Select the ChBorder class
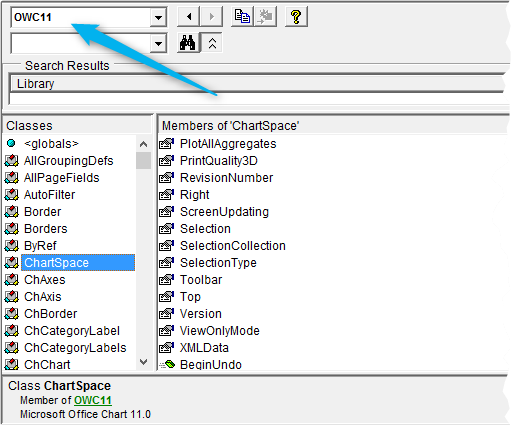Image resolution: width=511 pixels, height=426 pixels. click(x=51, y=314)
